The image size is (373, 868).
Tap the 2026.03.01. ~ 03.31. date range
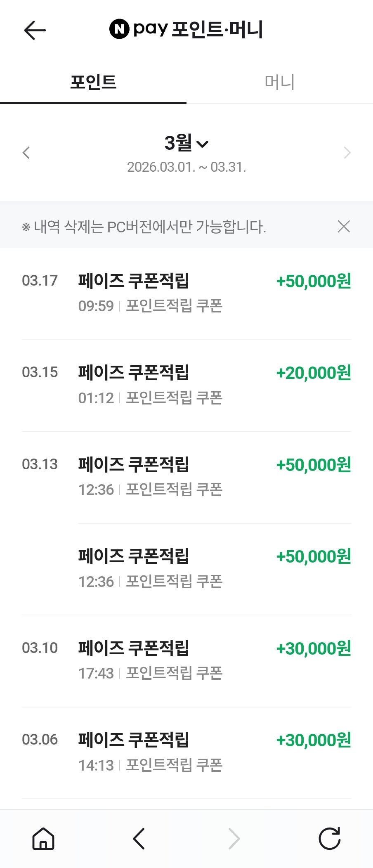click(x=186, y=167)
